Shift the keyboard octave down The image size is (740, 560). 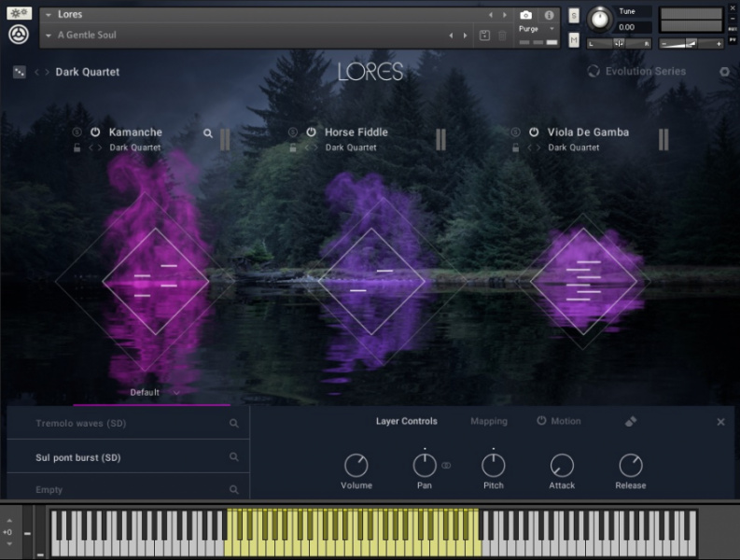[9, 544]
